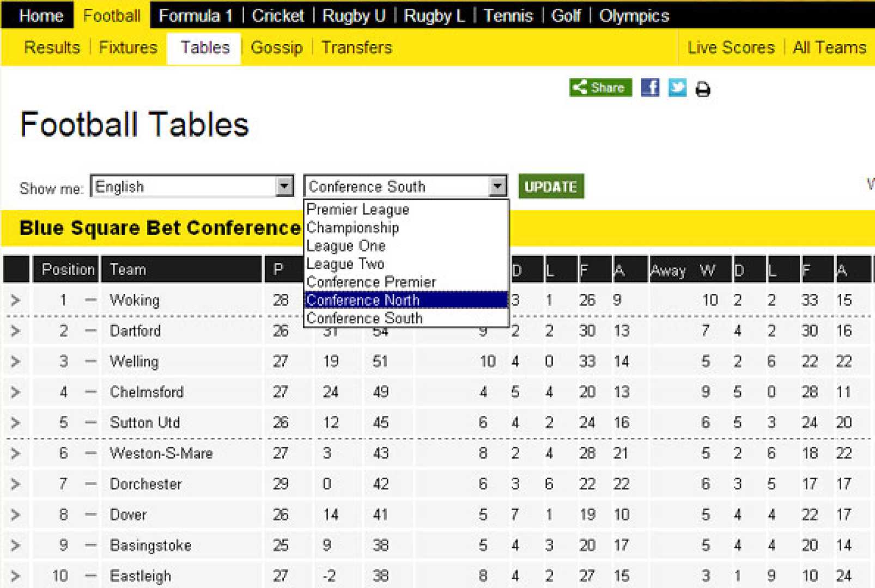Open the Conference South league dropdown arrow

click(x=497, y=186)
